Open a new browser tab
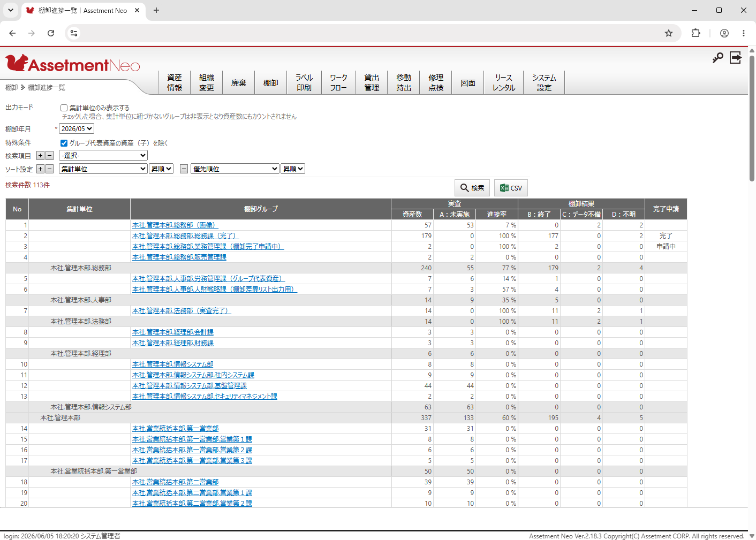The height and width of the screenshot is (540, 756). click(x=156, y=10)
